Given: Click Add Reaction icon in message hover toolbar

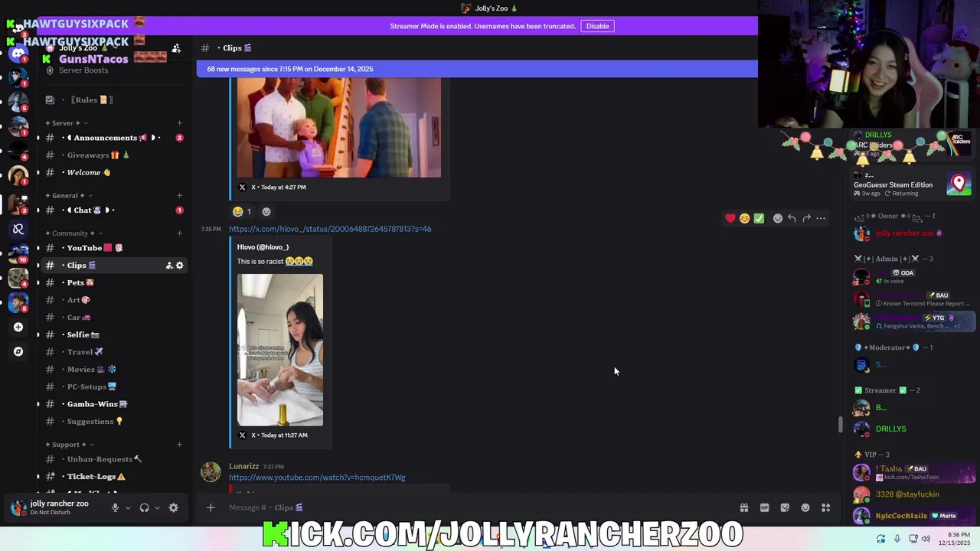Looking at the screenshot, I should point(778,218).
